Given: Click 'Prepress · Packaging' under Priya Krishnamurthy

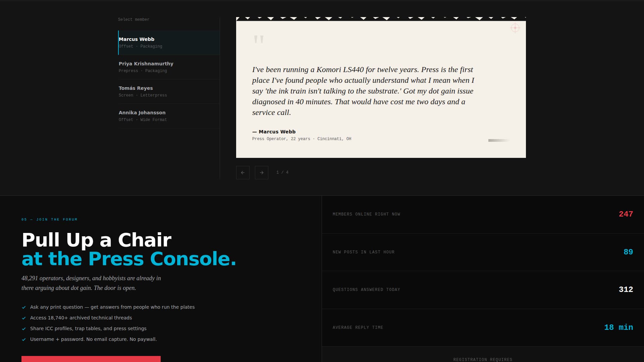Looking at the screenshot, I should pos(143,71).
